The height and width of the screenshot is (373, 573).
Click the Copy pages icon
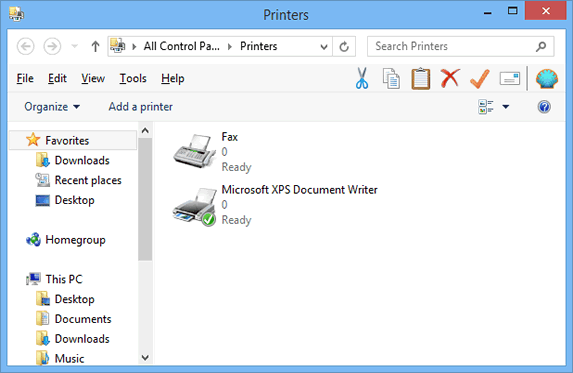(x=391, y=78)
